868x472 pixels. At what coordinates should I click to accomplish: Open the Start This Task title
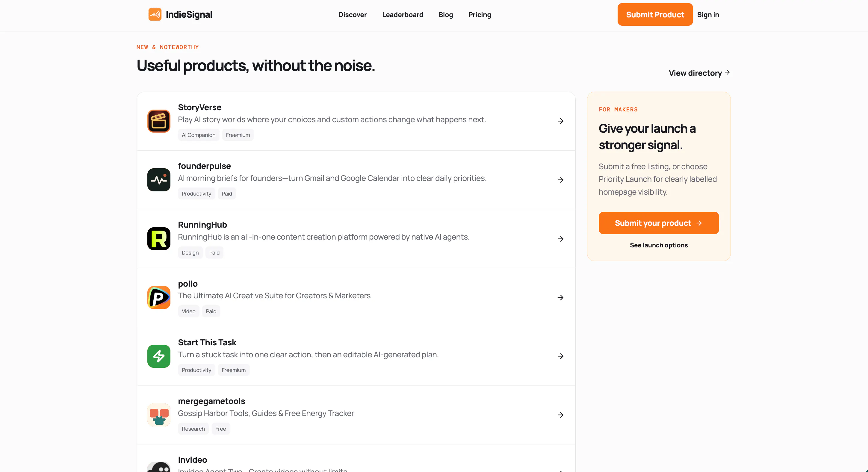(x=207, y=342)
